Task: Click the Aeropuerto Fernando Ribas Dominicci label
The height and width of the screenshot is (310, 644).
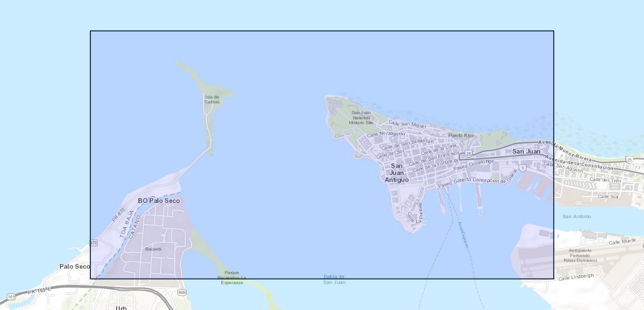Action: [580, 255]
